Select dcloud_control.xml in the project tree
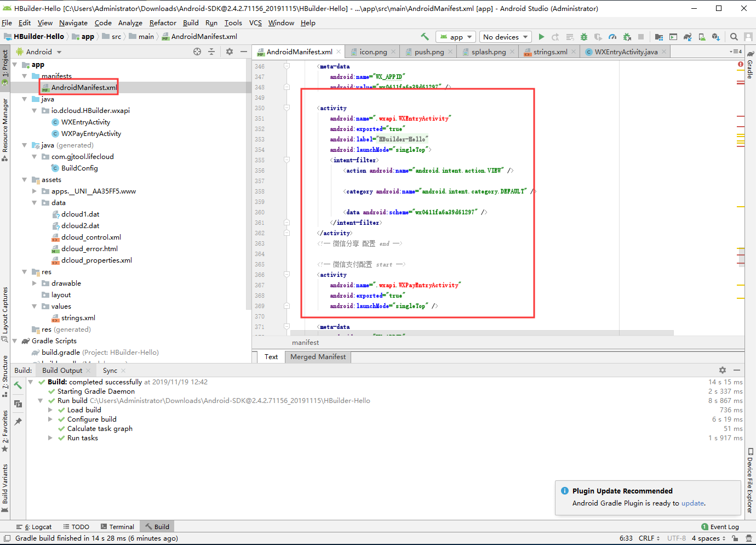Viewport: 756px width, 545px height. pos(86,237)
